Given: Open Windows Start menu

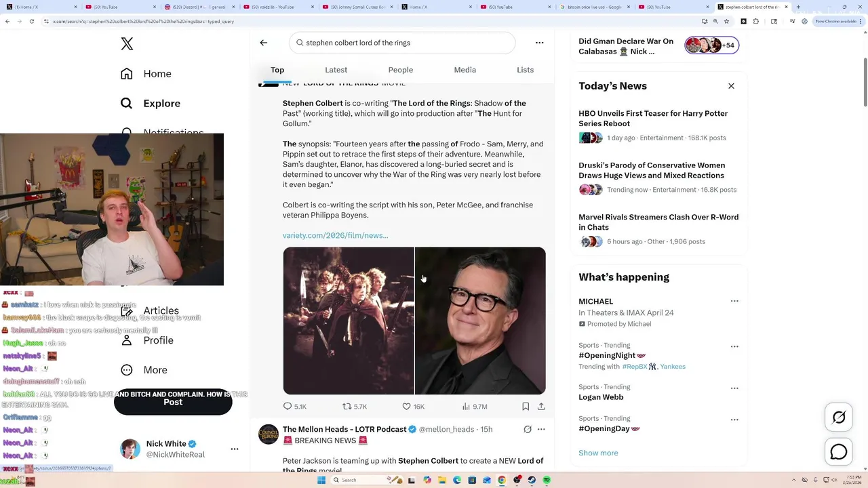Looking at the screenshot, I should pos(321,480).
